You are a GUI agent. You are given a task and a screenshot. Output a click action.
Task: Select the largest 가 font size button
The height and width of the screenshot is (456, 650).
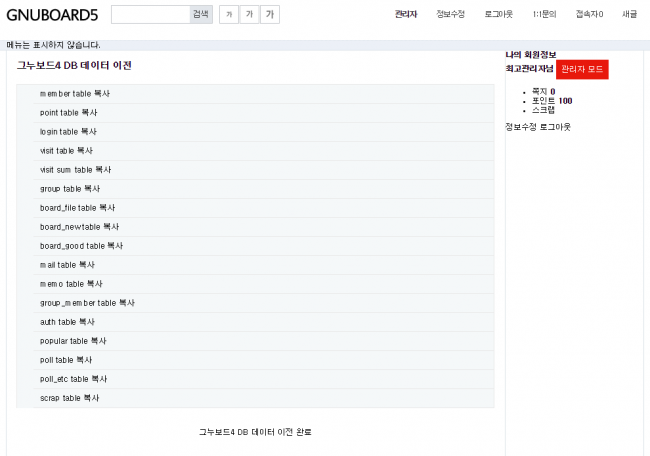coord(270,15)
